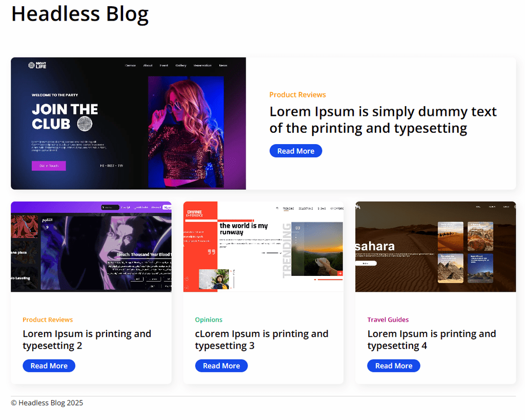
Task: Open the Bleach anime thumbnail image
Action: (91, 247)
